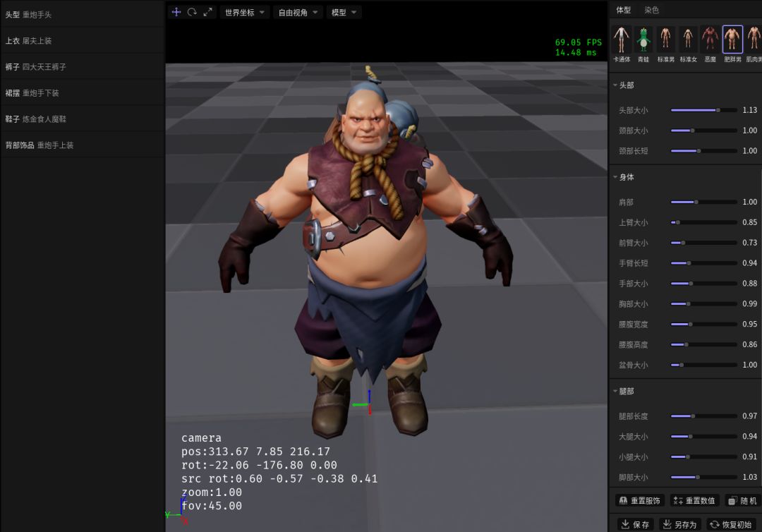Select the 裙摆 重炮手下装 row
This screenshot has height=532, width=762.
pos(83,93)
